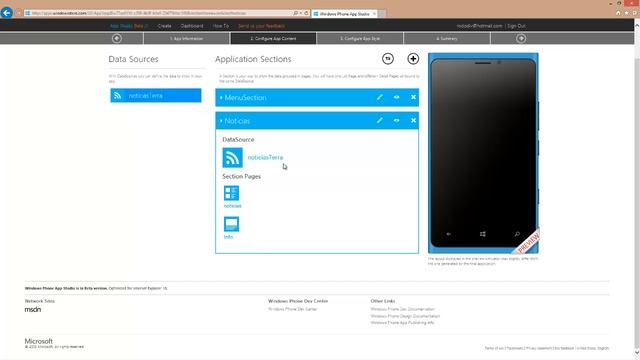Click the page scrollbar up arrow
640x360 pixels.
pos(637,25)
